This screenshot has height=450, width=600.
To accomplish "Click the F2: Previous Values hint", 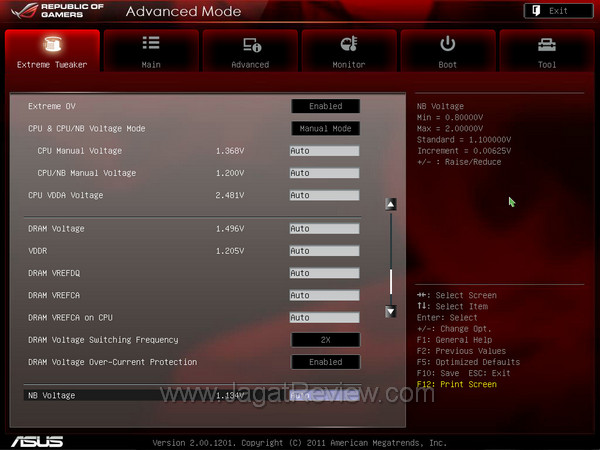I will click(x=461, y=351).
